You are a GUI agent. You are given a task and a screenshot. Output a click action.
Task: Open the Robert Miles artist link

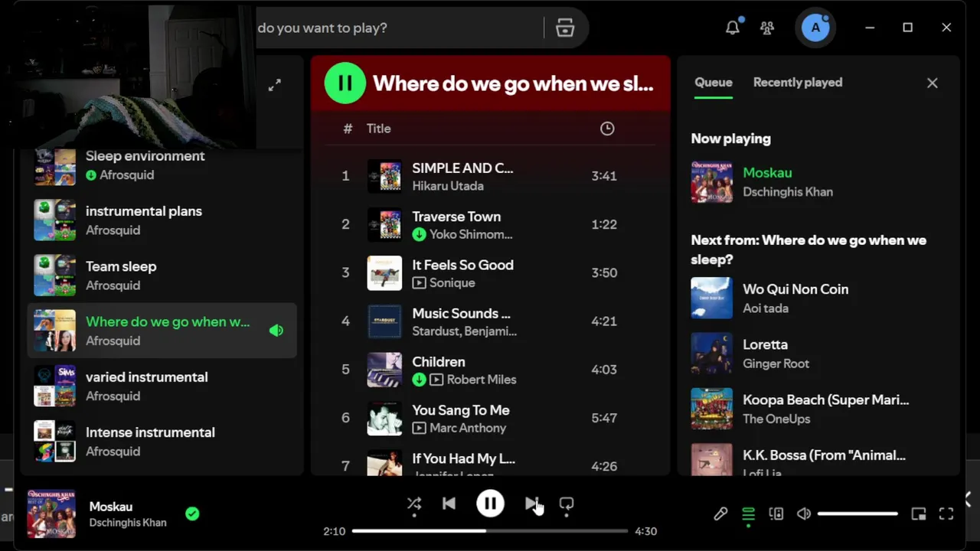tap(482, 380)
